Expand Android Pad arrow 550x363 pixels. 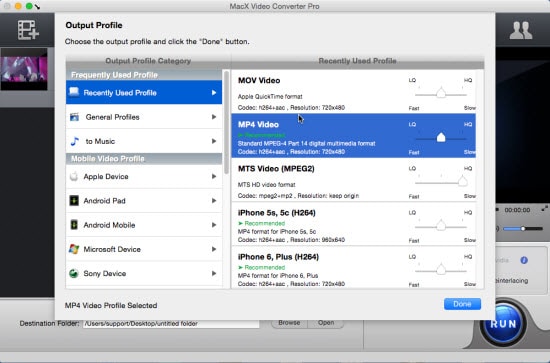pyautogui.click(x=214, y=201)
